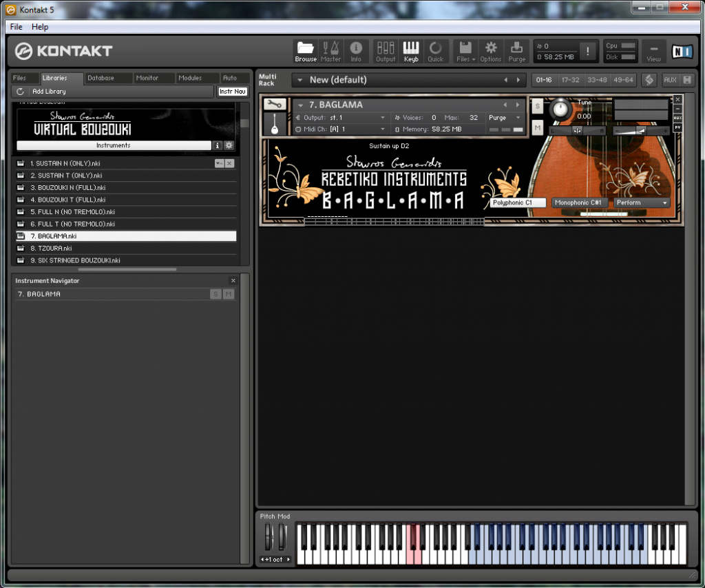Minimize all rack instrument headers icon
Image resolution: width=705 pixels, height=588 pixels.
click(687, 80)
